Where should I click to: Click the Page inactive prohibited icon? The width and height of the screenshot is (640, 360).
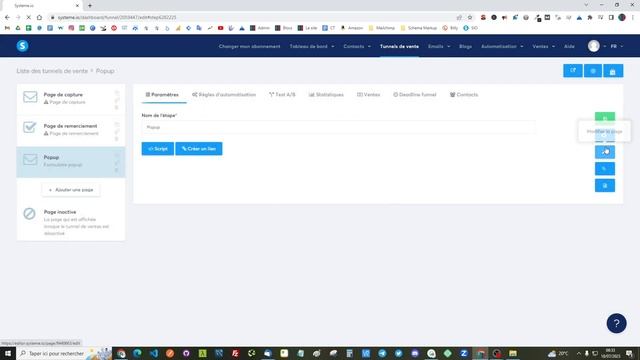[x=29, y=213]
